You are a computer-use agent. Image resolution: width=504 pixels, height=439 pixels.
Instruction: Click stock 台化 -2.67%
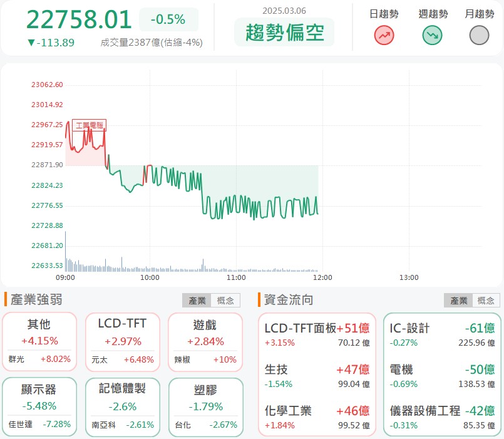pyautogui.click(x=206, y=425)
